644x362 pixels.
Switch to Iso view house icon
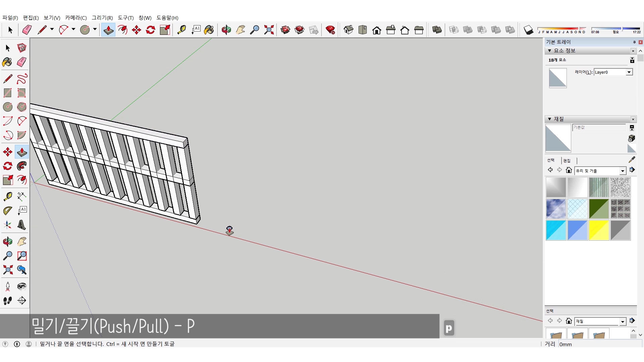coord(348,30)
